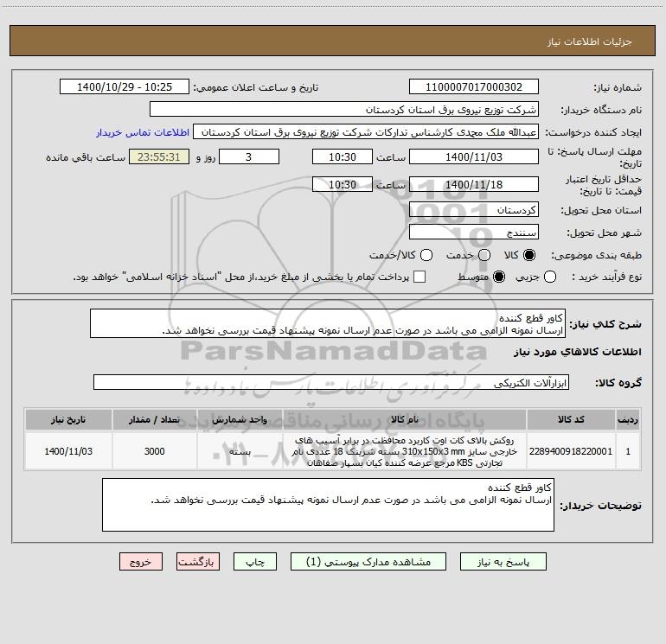Click the response deadline time 10:30 field
Image resolution: width=666 pixels, height=644 pixels.
tap(343, 156)
